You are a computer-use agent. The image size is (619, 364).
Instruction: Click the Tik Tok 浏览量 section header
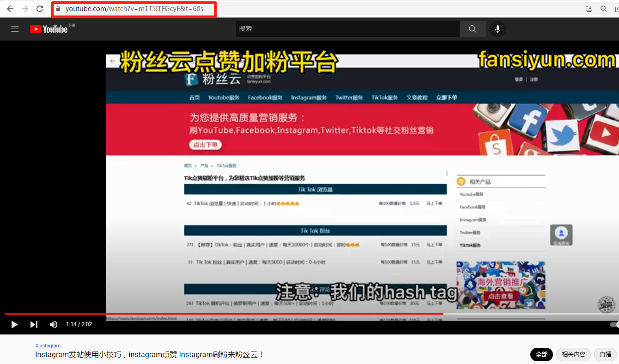tap(316, 190)
